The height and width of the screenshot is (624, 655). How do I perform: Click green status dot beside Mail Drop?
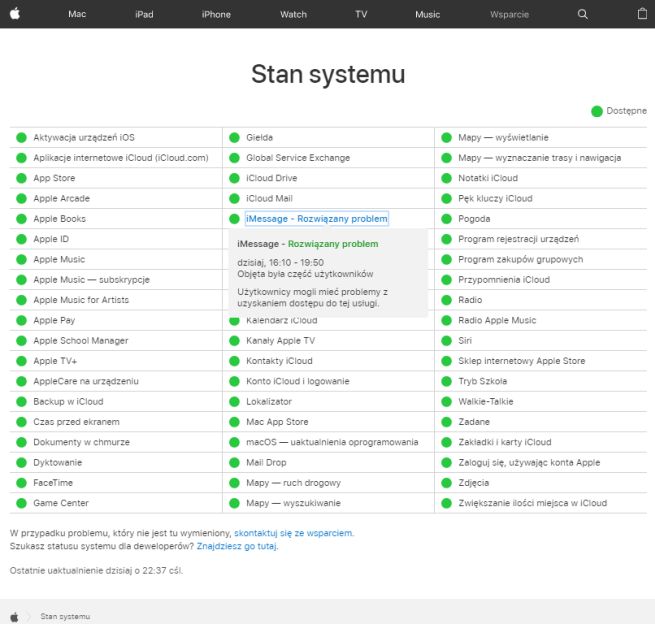(x=234, y=463)
